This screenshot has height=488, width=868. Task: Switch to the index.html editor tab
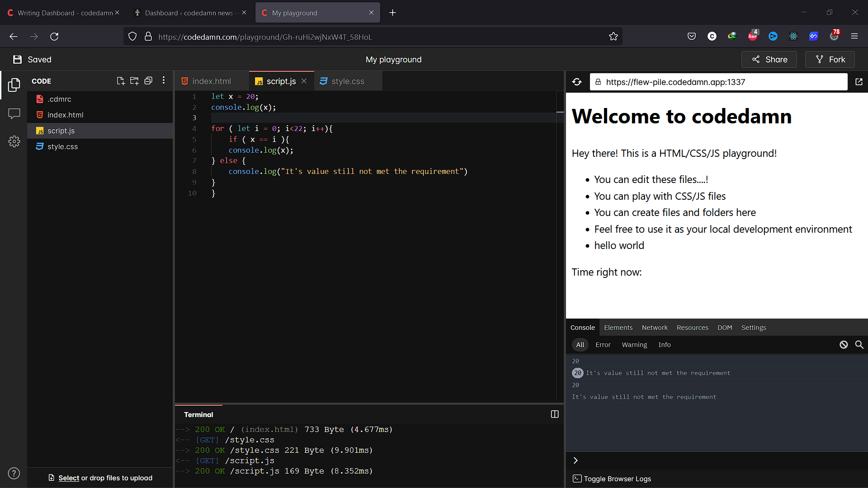(211, 81)
